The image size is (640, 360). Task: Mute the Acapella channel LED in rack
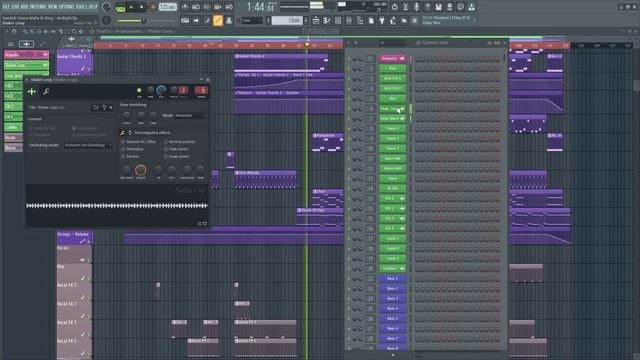pyautogui.click(x=349, y=59)
